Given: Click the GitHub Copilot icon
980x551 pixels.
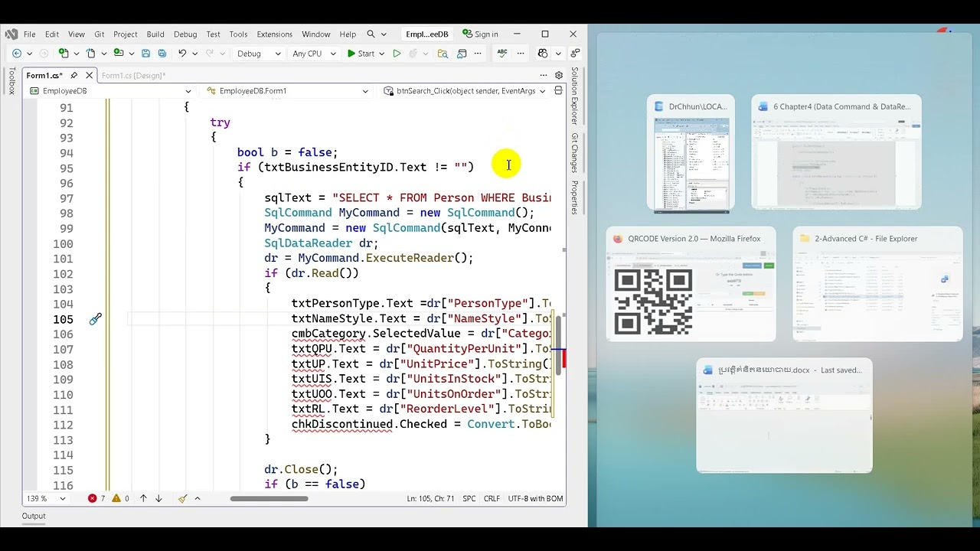Looking at the screenshot, I should [543, 54].
